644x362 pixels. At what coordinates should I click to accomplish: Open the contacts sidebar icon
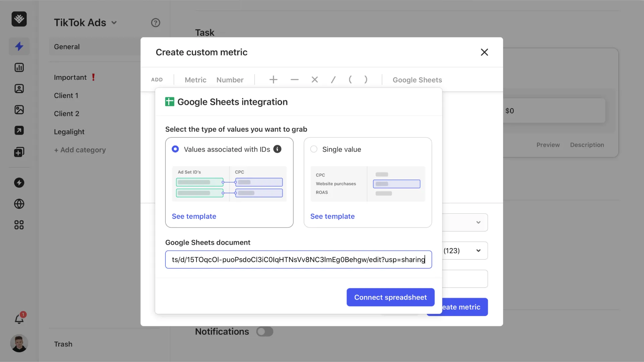tap(19, 88)
